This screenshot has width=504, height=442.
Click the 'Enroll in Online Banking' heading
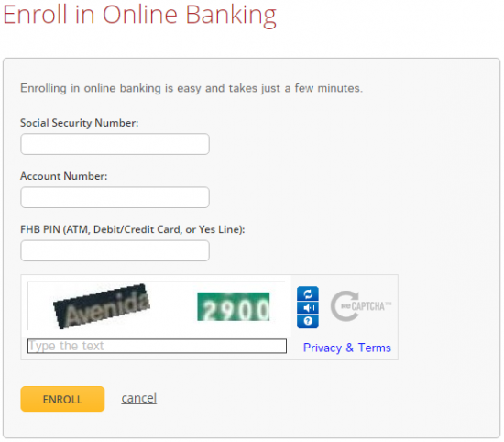pos(140,15)
